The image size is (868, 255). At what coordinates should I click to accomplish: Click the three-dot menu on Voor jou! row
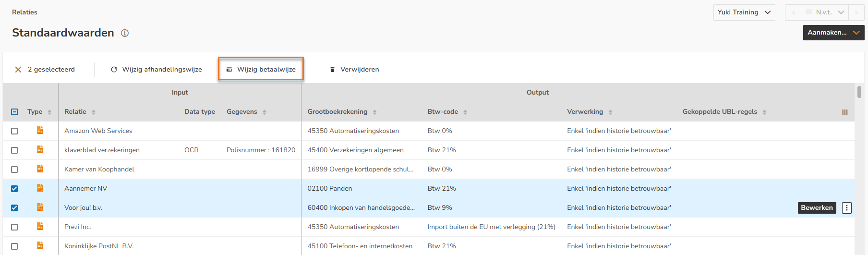[846, 208]
